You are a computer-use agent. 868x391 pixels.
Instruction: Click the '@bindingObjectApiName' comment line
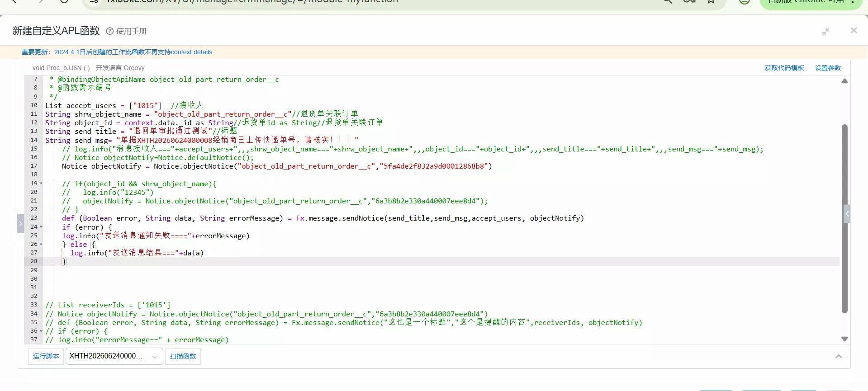(164, 80)
